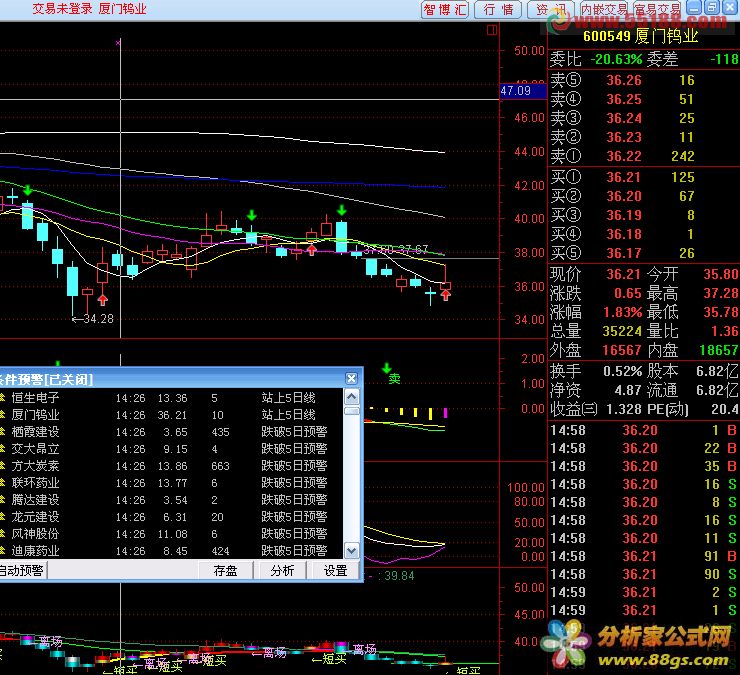Click the 600549 厦门钨业 stock title

pyautogui.click(x=640, y=36)
